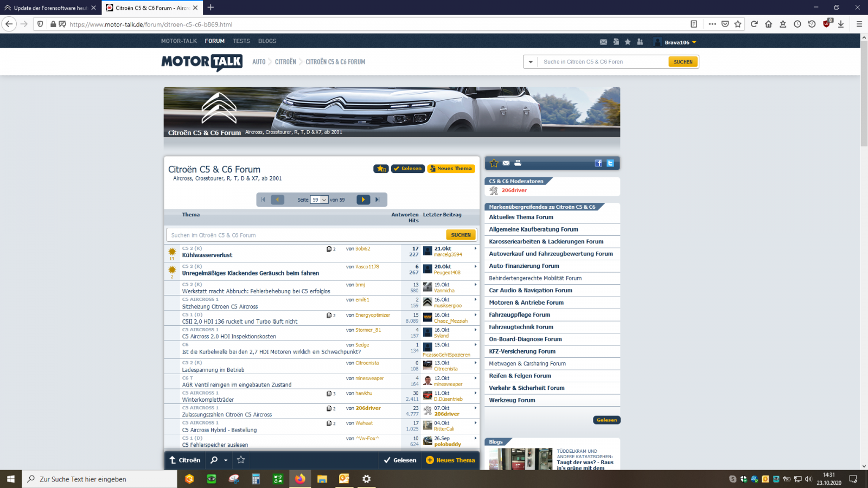Click the sidebar print icon
Viewport: 868px width, 488px height.
click(x=518, y=163)
